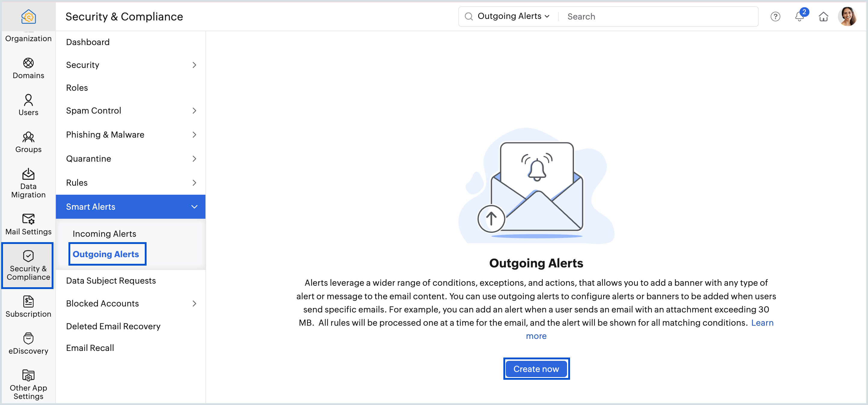Open the Domains section icon
This screenshot has height=405, width=868.
(x=28, y=63)
